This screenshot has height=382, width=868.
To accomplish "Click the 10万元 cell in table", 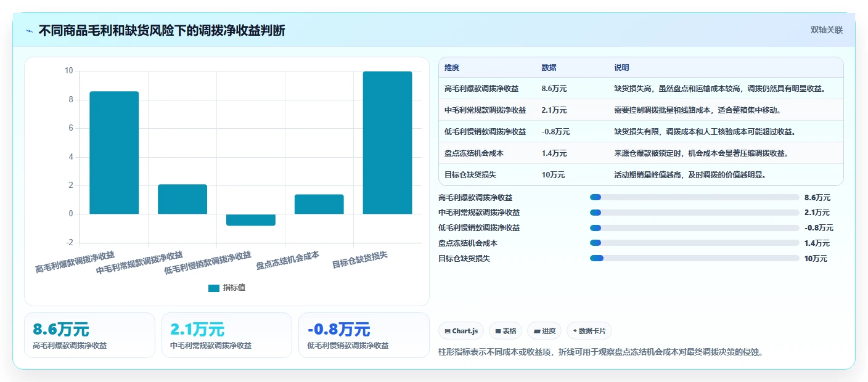I will 553,174.
